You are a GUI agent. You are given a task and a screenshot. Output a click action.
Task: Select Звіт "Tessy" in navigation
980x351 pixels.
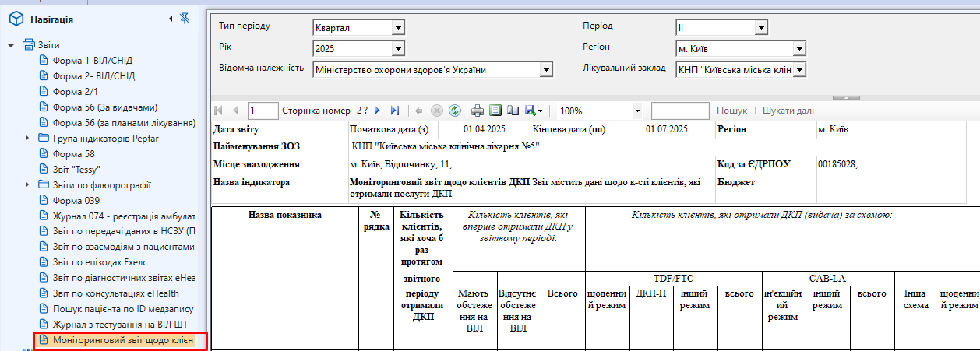pos(76,169)
